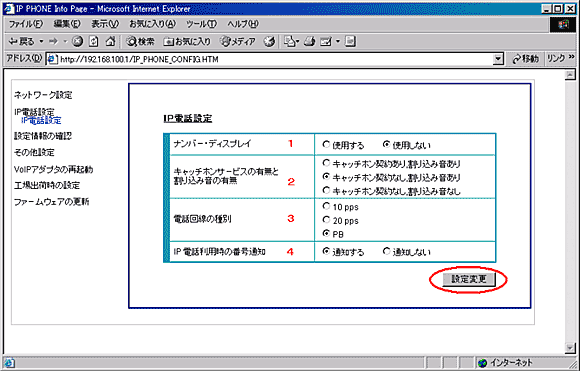The width and height of the screenshot is (580, 371).
Task: Click the 設定変更 button
Action: tap(469, 279)
